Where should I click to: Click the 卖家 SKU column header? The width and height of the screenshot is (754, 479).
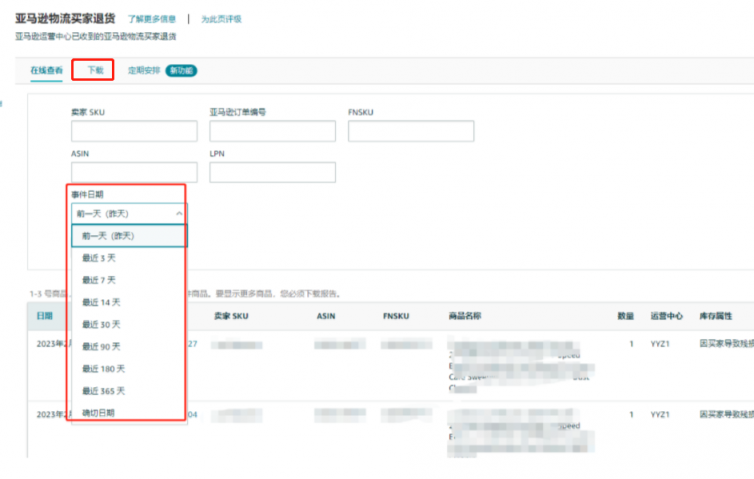tap(231, 316)
